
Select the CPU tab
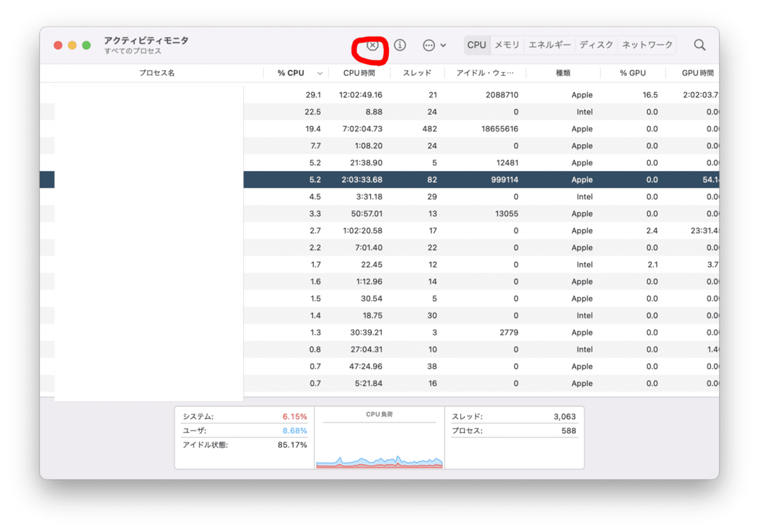476,45
